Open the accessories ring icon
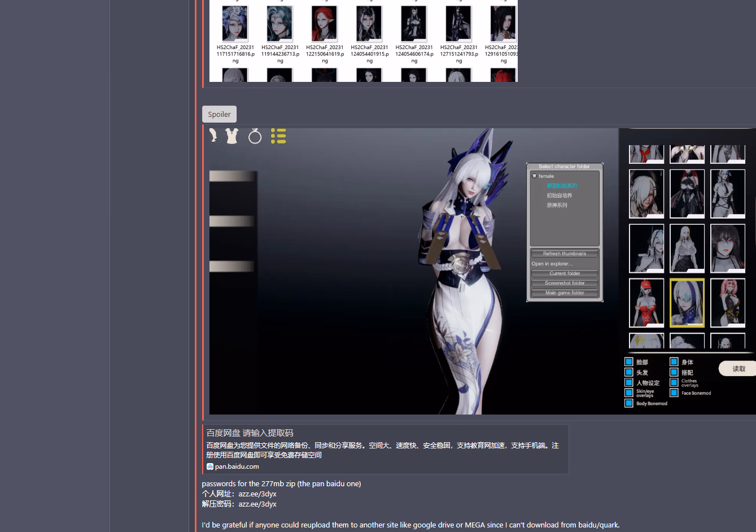756x532 pixels. (x=255, y=136)
